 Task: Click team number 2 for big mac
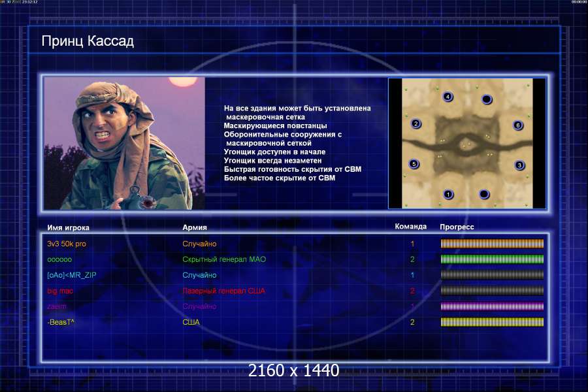tap(412, 291)
